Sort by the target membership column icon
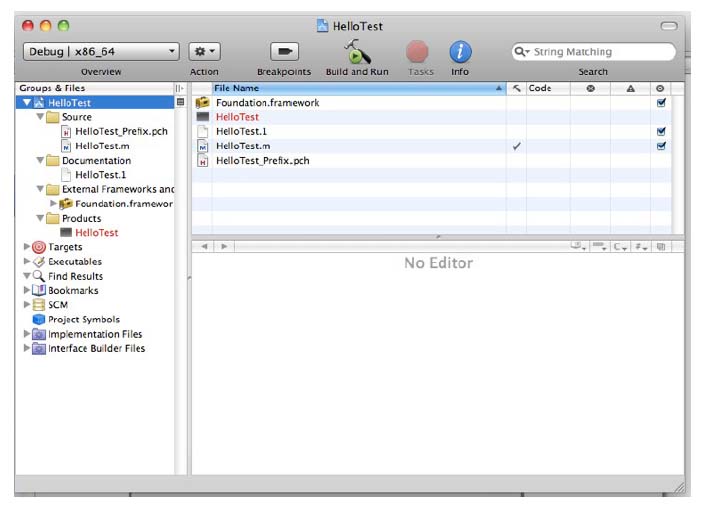The image size is (710, 510). click(660, 88)
